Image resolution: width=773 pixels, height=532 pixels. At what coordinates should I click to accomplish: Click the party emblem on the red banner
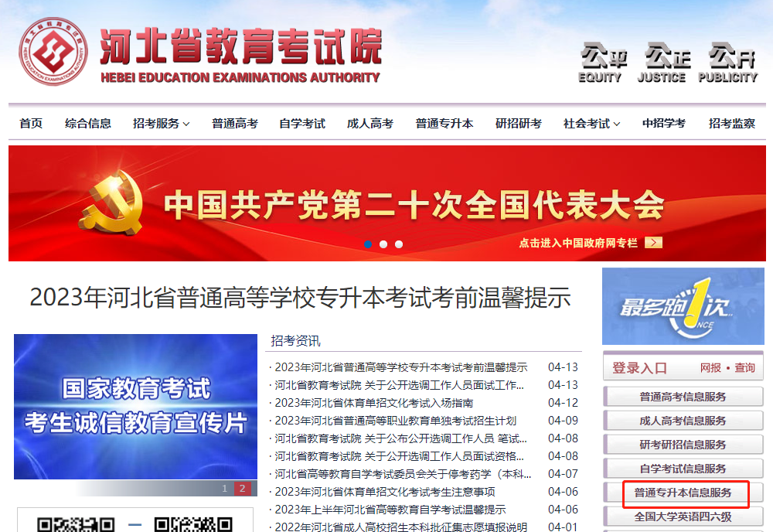[111, 203]
